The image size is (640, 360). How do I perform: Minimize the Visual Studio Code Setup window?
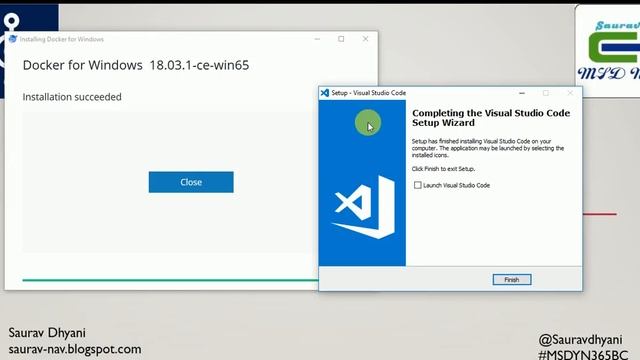tap(522, 93)
